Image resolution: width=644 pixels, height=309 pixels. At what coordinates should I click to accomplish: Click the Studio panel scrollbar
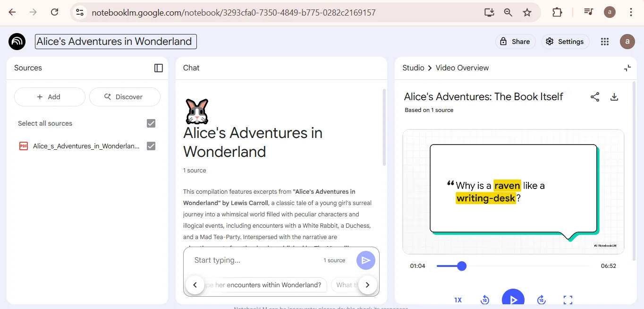pos(635,170)
